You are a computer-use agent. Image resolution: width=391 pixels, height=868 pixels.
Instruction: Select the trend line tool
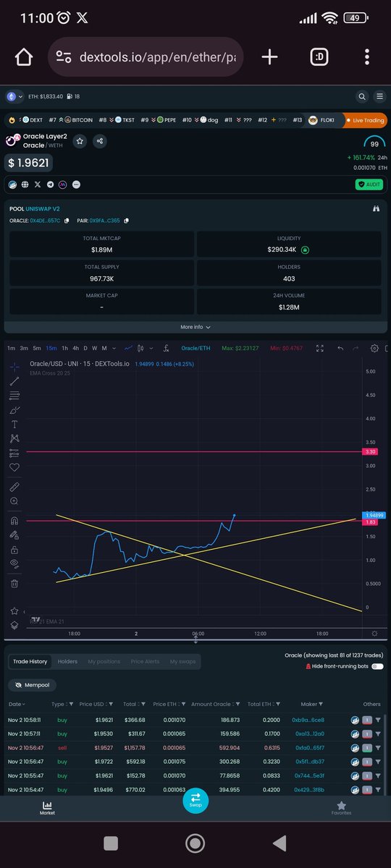14,381
